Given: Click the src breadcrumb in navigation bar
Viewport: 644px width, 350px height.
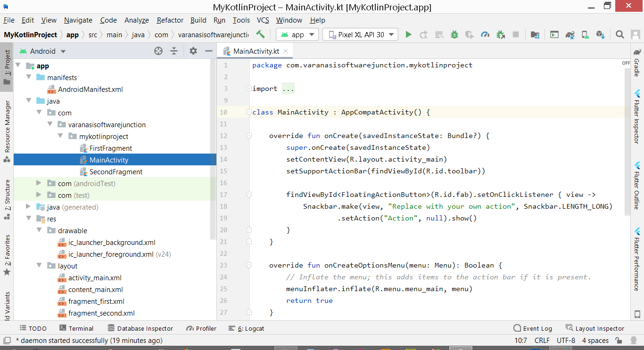Looking at the screenshot, I should tap(93, 34).
